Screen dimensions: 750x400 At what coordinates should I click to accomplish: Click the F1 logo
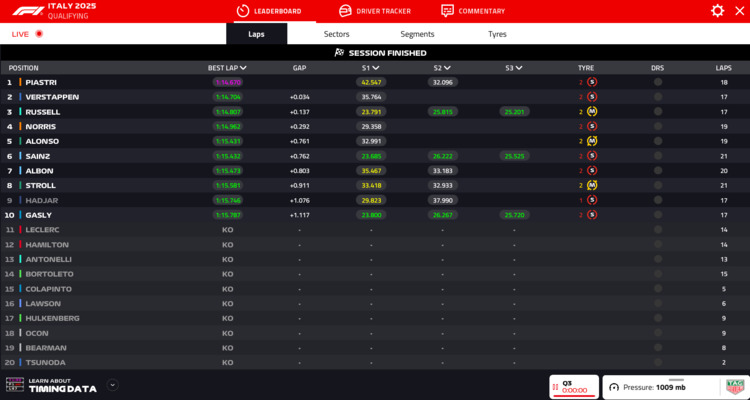28,11
